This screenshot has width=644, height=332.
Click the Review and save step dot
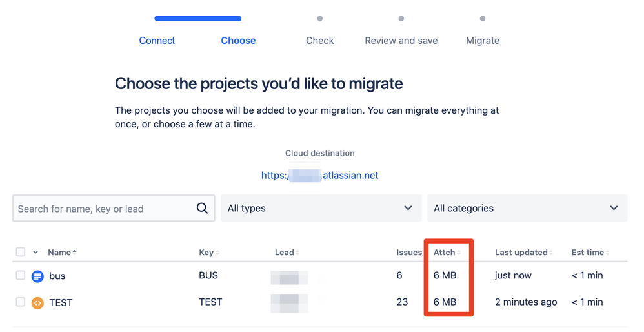pos(401,19)
